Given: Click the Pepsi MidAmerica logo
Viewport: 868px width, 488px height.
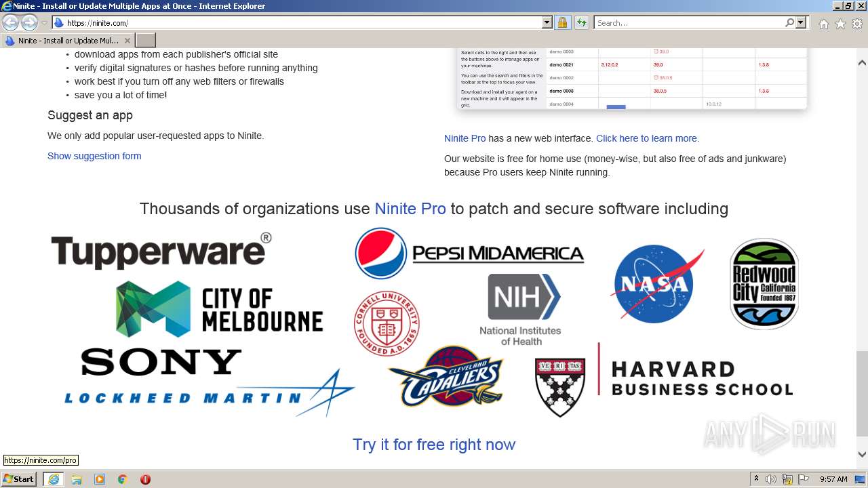Looking at the screenshot, I should [469, 253].
